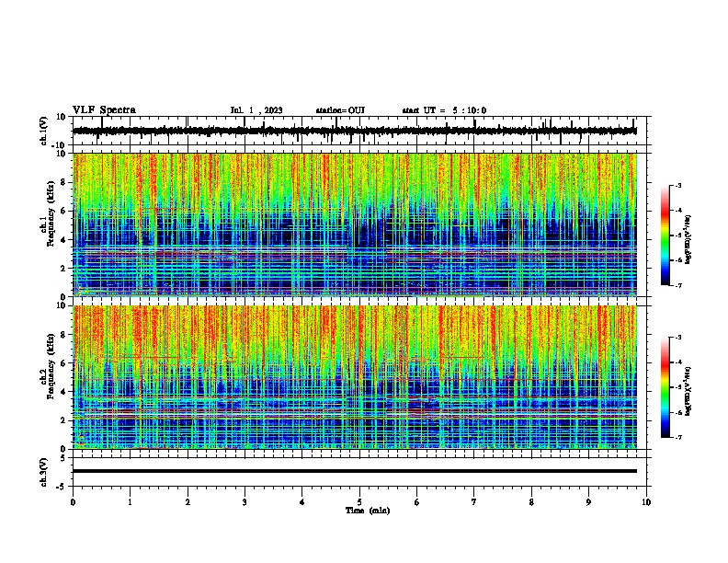Select the log(PSD) label beside ch.2 colorbar

[x=688, y=391]
